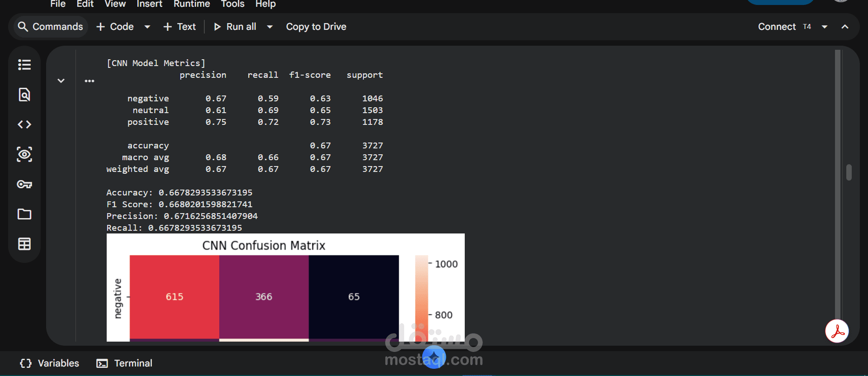Screen dimensions: 868x376
Task: Open the Files folder panel
Action: coord(24,214)
